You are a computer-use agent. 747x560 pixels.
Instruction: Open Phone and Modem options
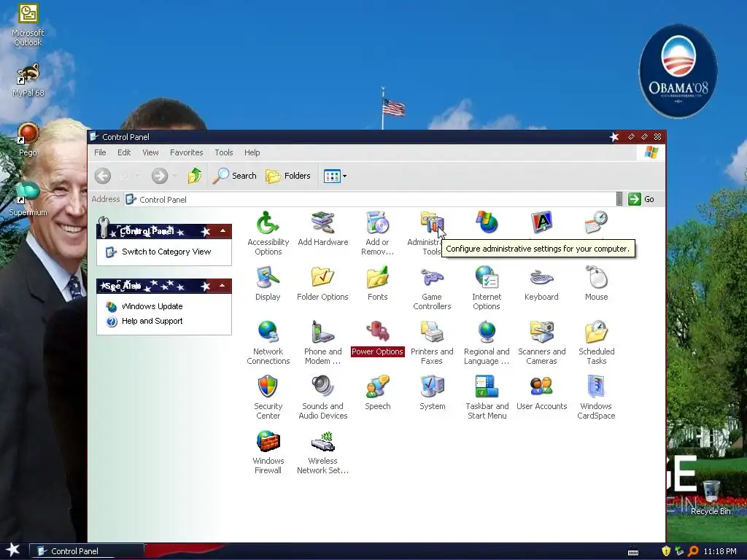coord(323,343)
